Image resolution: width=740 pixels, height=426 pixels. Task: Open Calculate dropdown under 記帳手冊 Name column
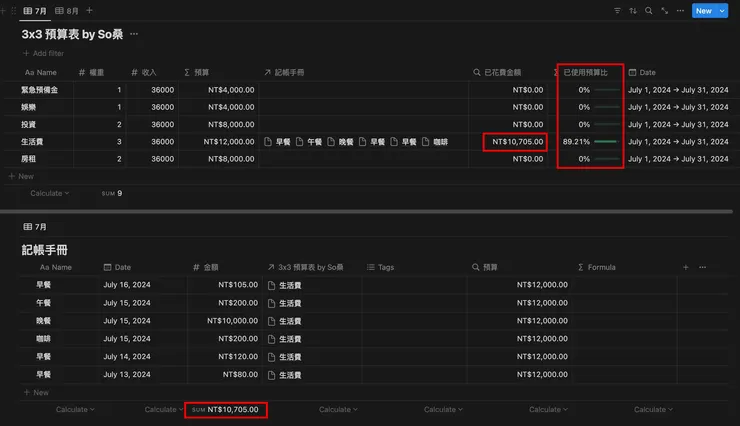point(75,409)
